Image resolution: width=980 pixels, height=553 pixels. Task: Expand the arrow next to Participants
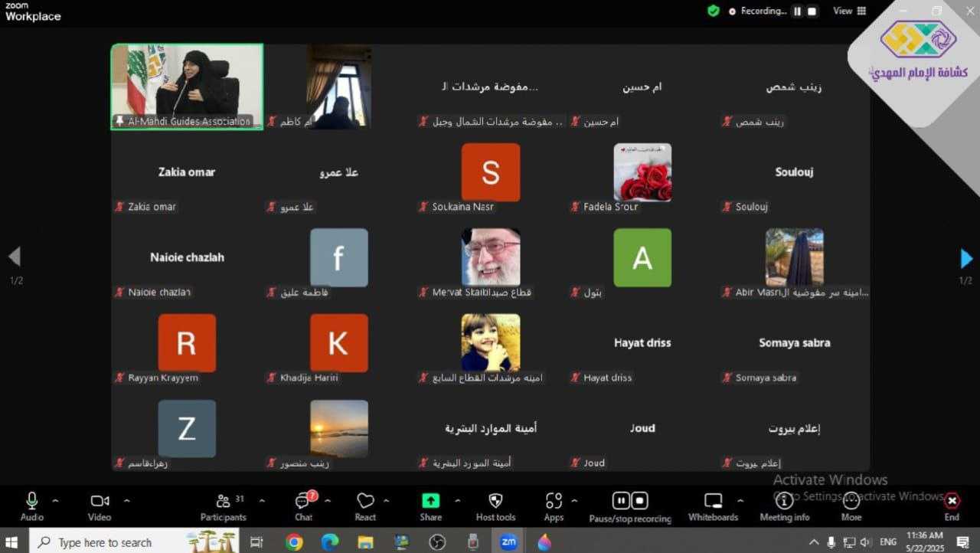coord(262,501)
